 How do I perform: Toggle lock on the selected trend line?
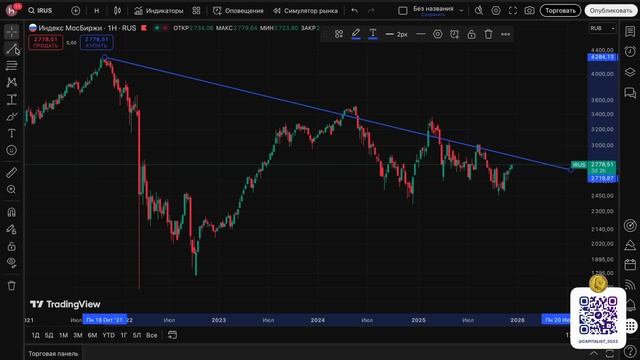(471, 34)
